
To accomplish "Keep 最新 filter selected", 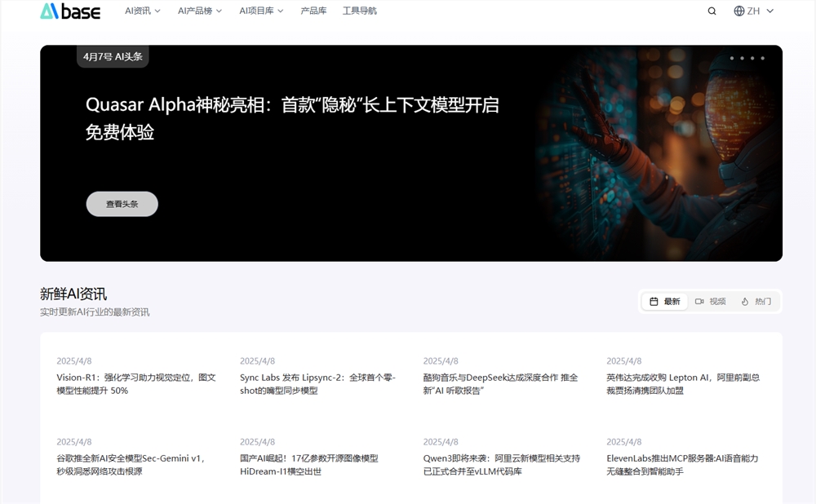I will 664,301.
